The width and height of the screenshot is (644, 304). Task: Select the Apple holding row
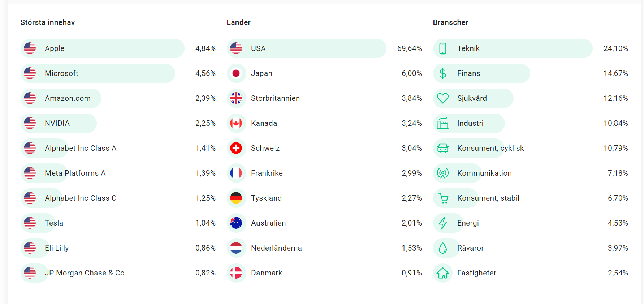pos(103,48)
